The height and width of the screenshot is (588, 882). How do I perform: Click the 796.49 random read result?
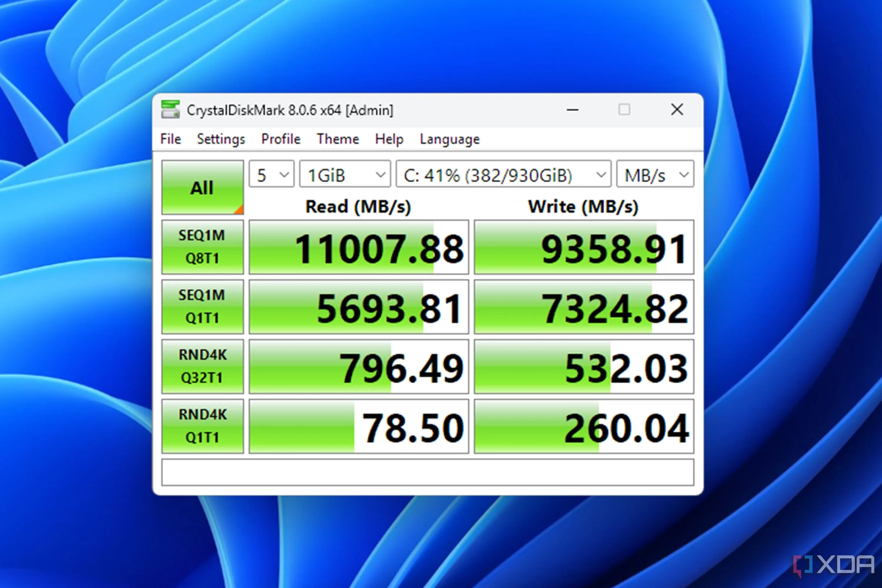pos(359,366)
